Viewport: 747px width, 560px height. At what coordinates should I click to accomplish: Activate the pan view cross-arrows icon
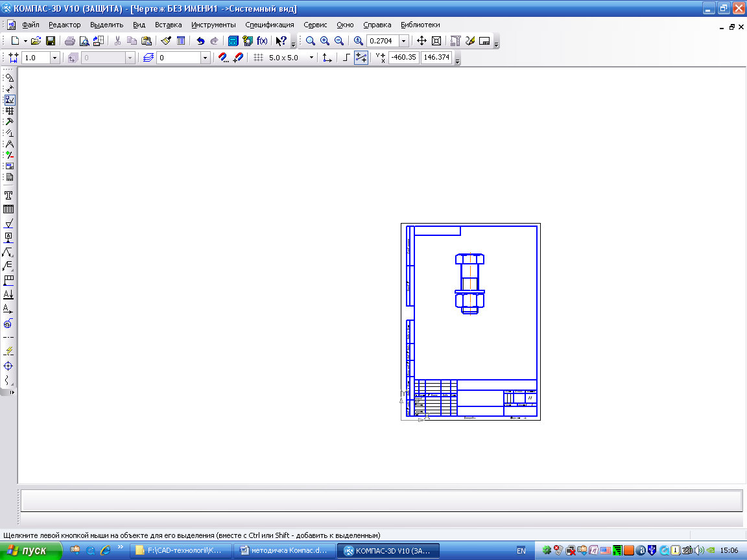pyautogui.click(x=421, y=41)
